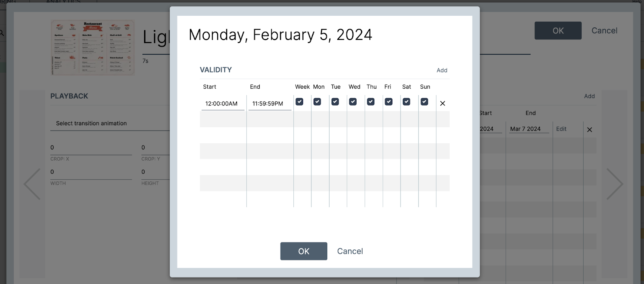
Task: Cancel the validity dialog
Action: click(350, 251)
